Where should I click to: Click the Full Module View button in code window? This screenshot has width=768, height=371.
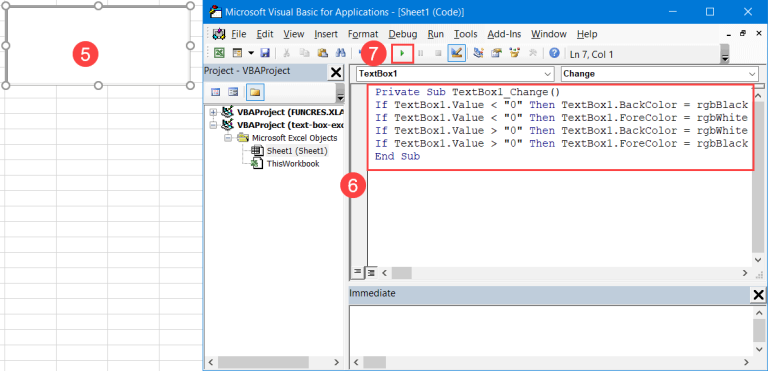point(371,272)
